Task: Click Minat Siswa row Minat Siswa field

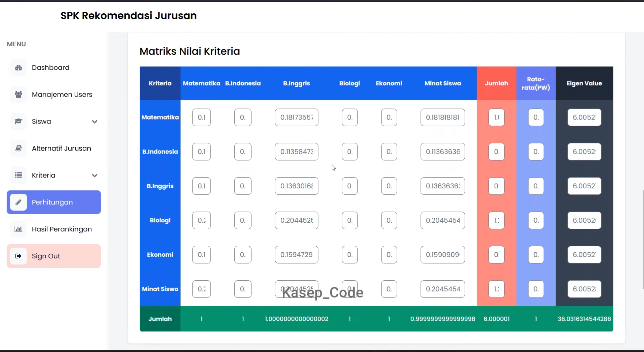Action: pos(443,289)
